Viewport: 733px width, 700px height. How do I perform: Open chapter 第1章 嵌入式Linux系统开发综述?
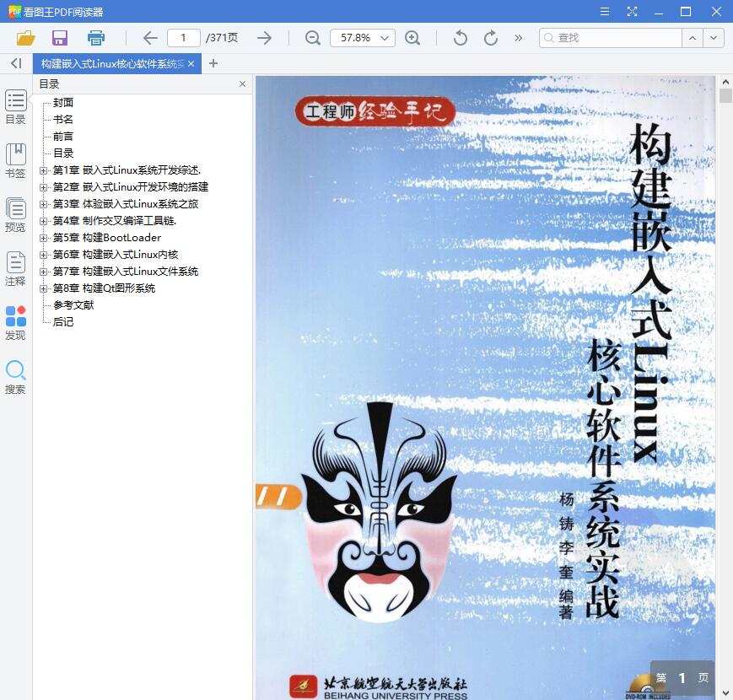(x=127, y=170)
